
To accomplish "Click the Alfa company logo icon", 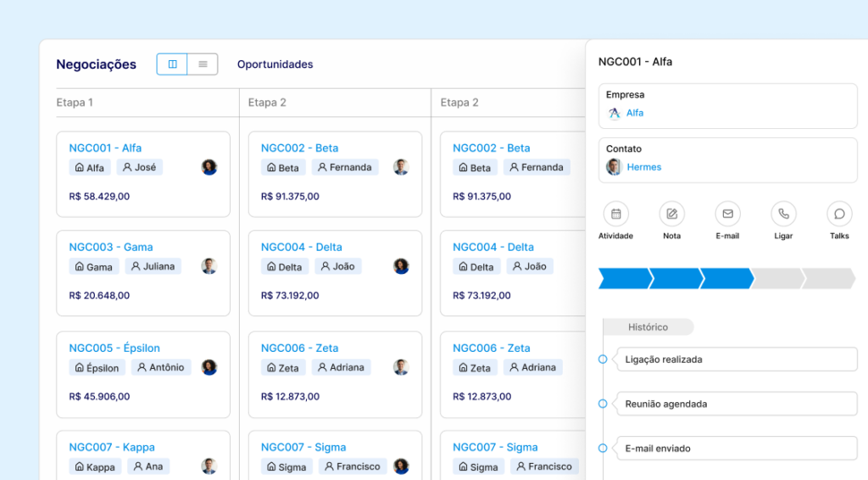I will [x=615, y=114].
